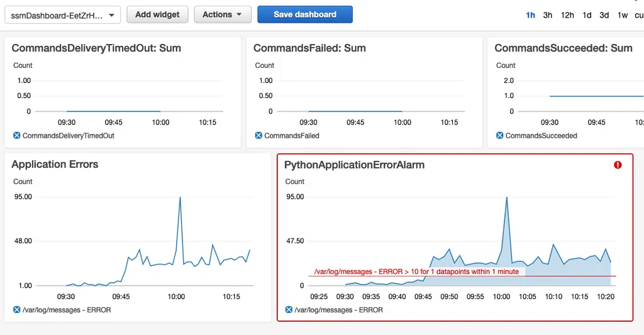Click the CommandsFailed legend label
Image resolution: width=644 pixels, height=335 pixels.
click(x=292, y=136)
